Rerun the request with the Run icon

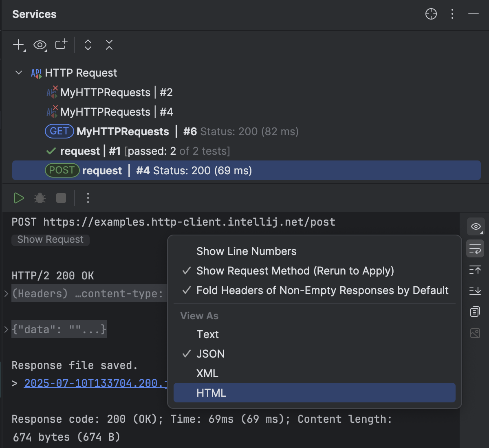point(19,198)
